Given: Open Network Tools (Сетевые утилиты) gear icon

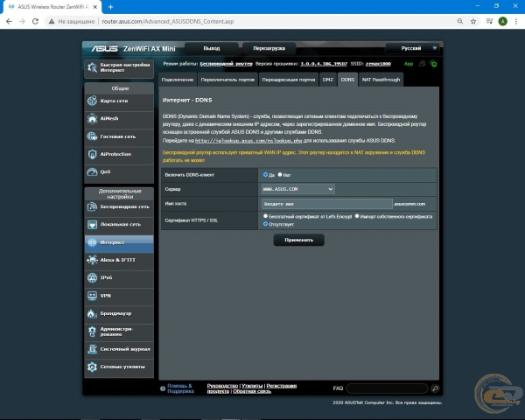Looking at the screenshot, I should [x=92, y=367].
